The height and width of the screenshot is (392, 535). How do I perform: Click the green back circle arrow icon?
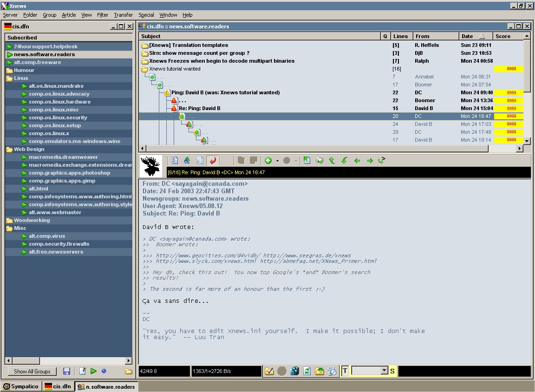pos(268,161)
